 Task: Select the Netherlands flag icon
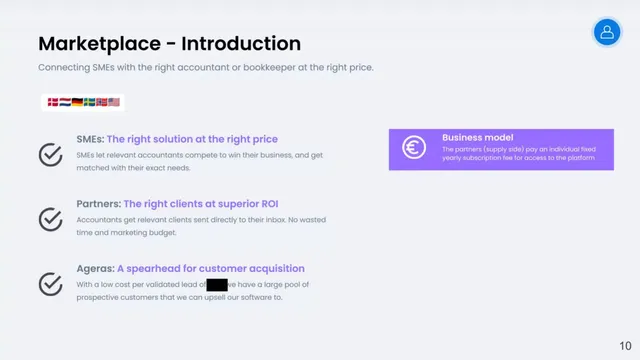[65, 102]
